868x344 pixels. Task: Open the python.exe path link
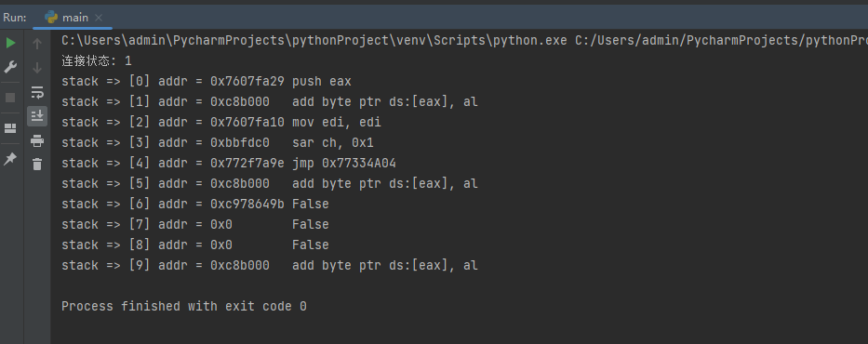pos(314,40)
